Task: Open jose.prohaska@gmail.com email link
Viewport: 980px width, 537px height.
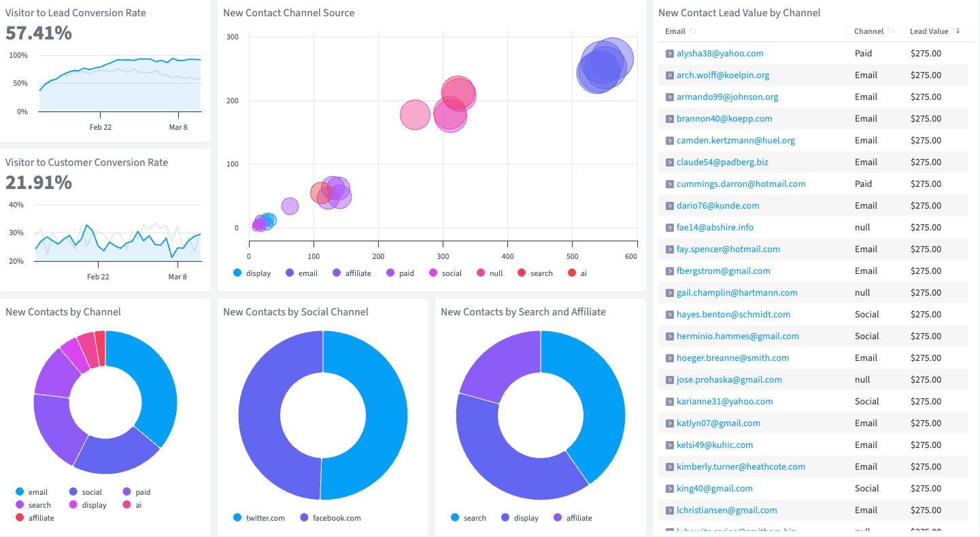Action: click(x=729, y=379)
